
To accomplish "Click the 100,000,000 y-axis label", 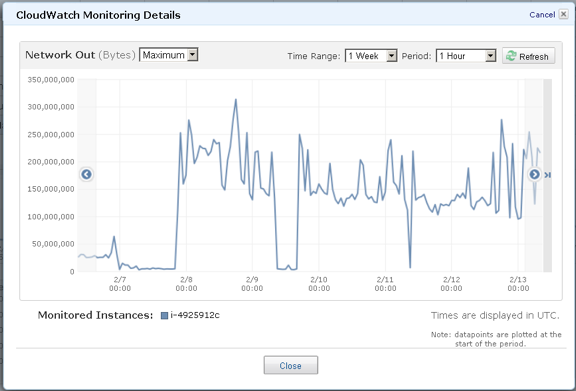I will click(51, 217).
